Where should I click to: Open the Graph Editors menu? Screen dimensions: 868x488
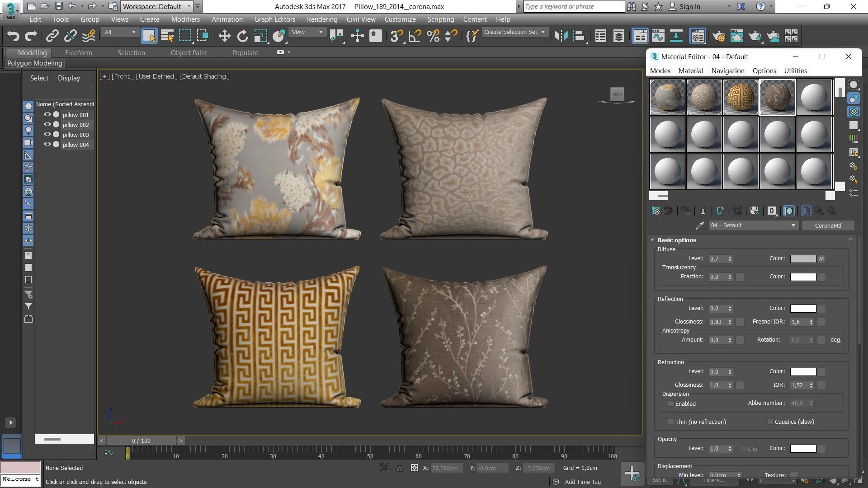[x=274, y=19]
